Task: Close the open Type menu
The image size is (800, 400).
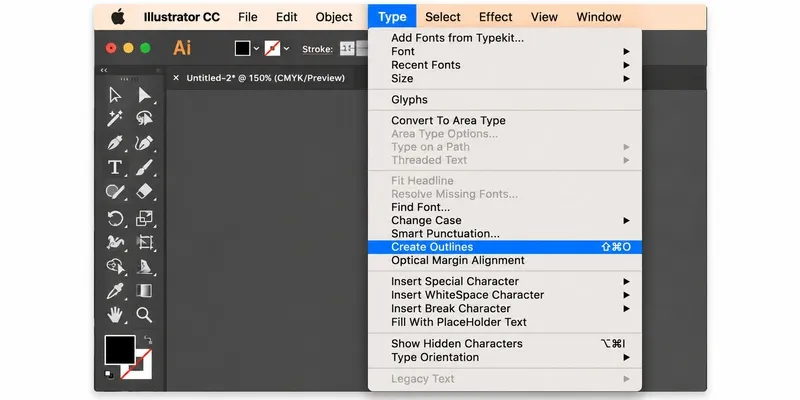Action: (x=392, y=17)
